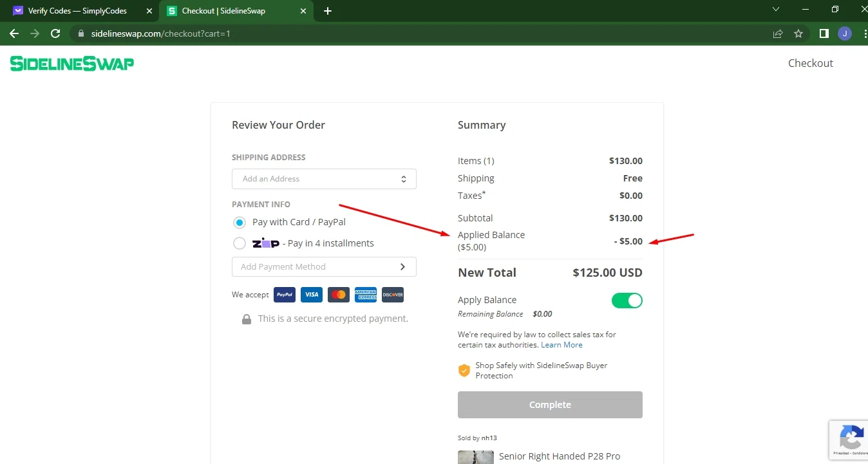Open the product thumbnail image
Viewport: 868px width, 464px height.
coord(476,457)
